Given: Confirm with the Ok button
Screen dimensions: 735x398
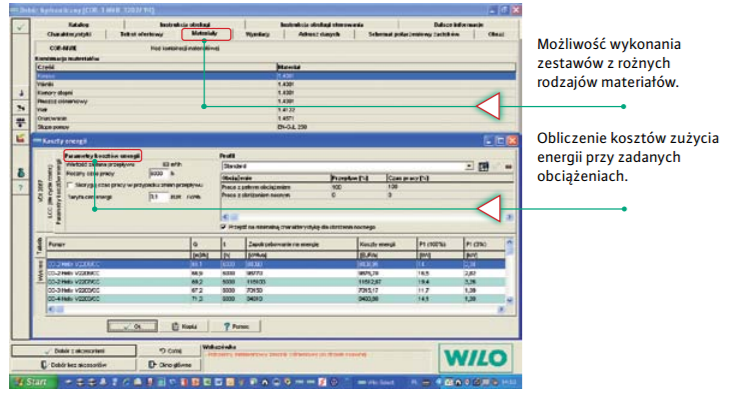Looking at the screenshot, I should [132, 326].
